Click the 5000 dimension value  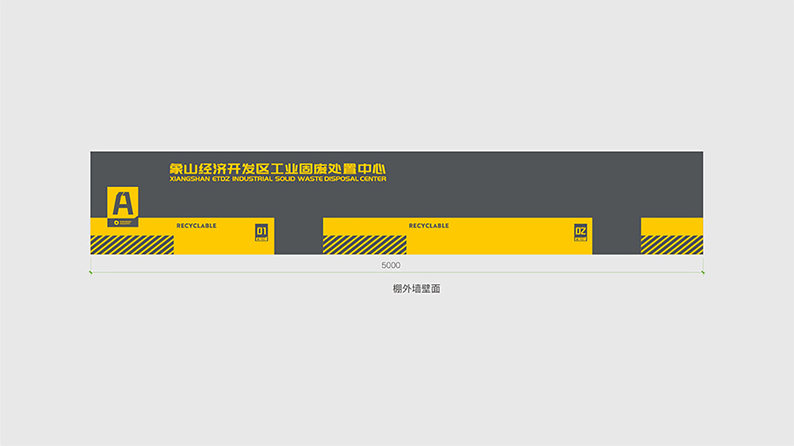pyautogui.click(x=391, y=265)
